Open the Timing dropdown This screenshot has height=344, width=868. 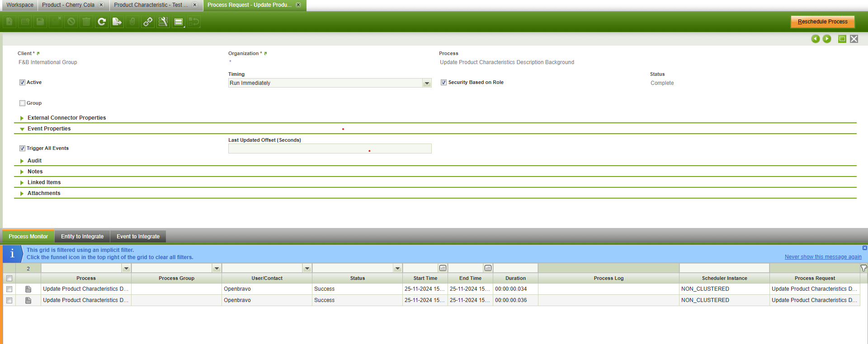pyautogui.click(x=426, y=83)
